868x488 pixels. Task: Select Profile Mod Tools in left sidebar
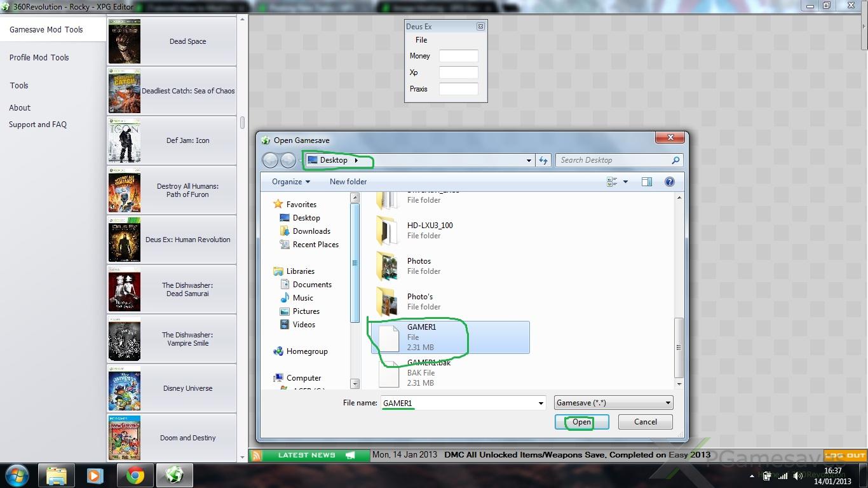(39, 57)
